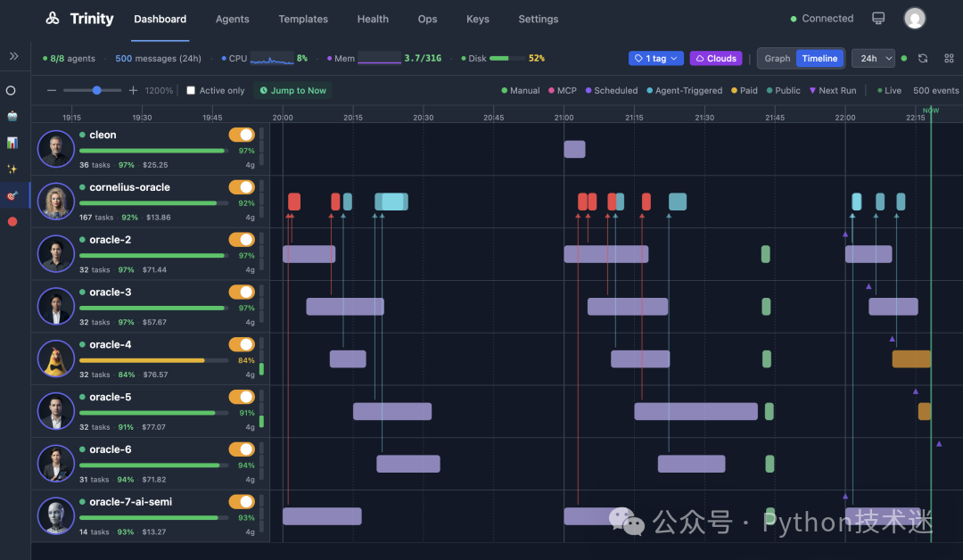963x560 pixels.
Task: Click Jump to Now button
Action: [293, 90]
